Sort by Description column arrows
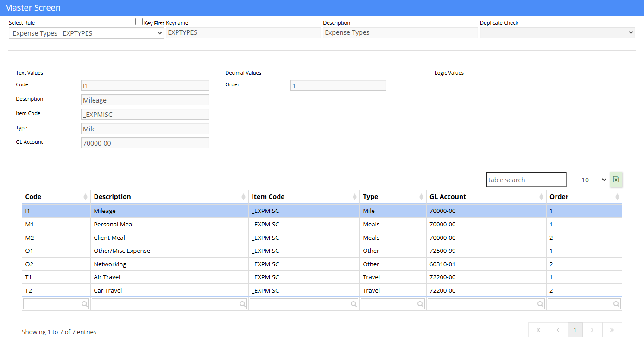The width and height of the screenshot is (644, 360). (243, 197)
